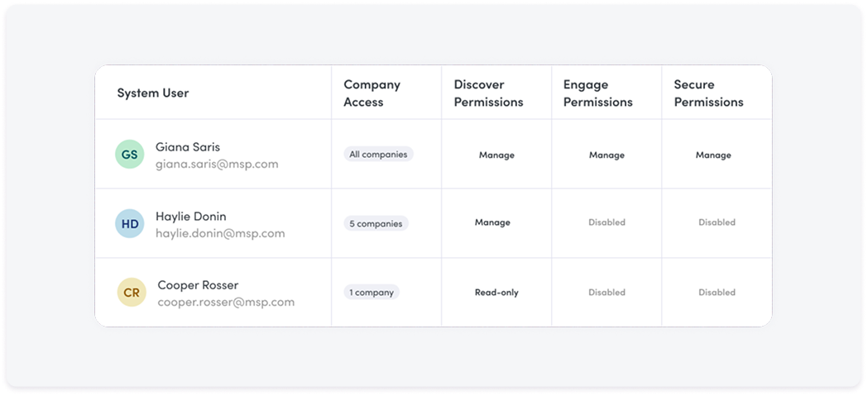The height and width of the screenshot is (396, 868).
Task: Click the email haylie.donin@msp.com
Action: [220, 233]
